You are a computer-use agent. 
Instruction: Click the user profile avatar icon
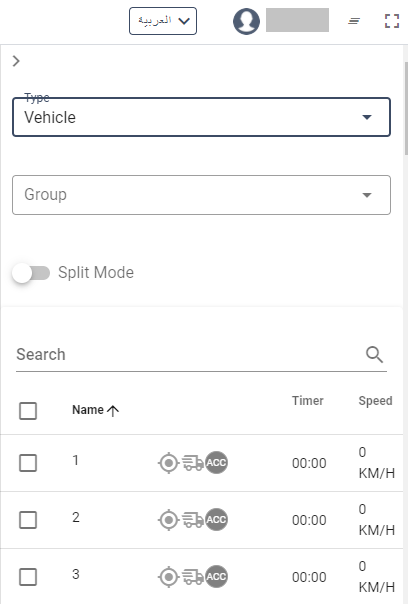click(246, 21)
